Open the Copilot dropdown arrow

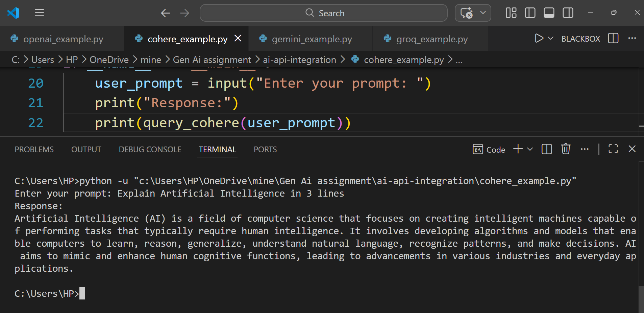coord(483,13)
